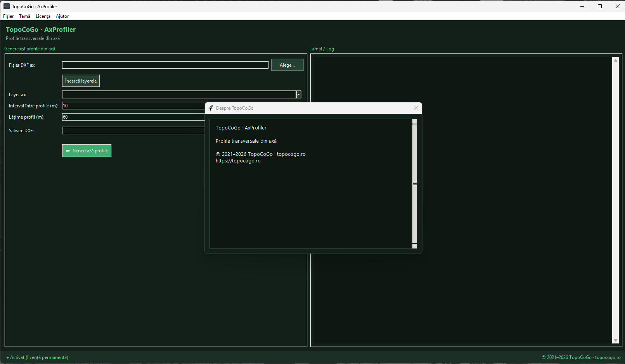
Task: Open the Licență menu
Action: (x=43, y=16)
